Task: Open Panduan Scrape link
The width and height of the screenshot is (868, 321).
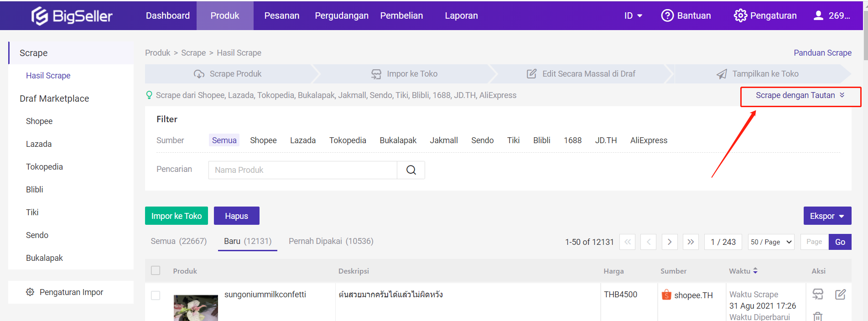Action: point(822,53)
